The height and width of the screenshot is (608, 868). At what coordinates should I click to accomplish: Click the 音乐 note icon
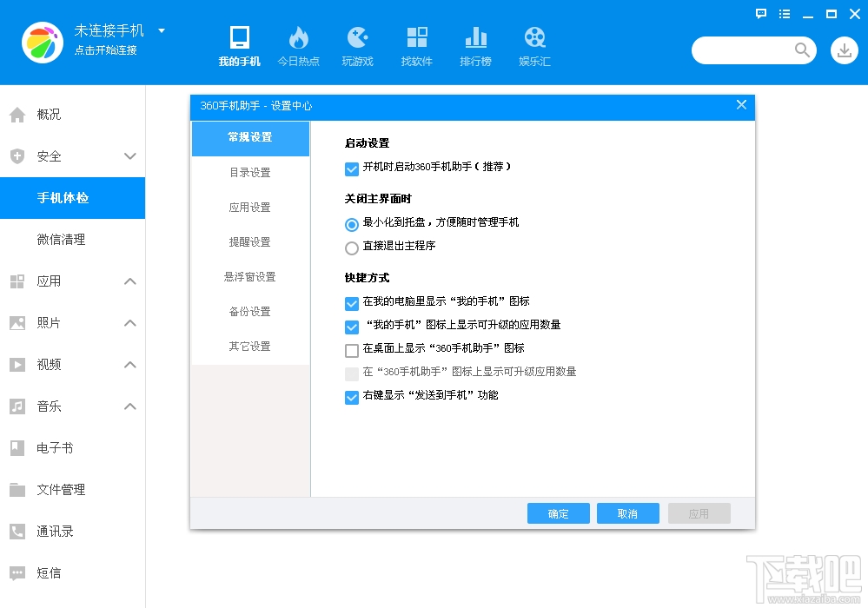pos(17,406)
